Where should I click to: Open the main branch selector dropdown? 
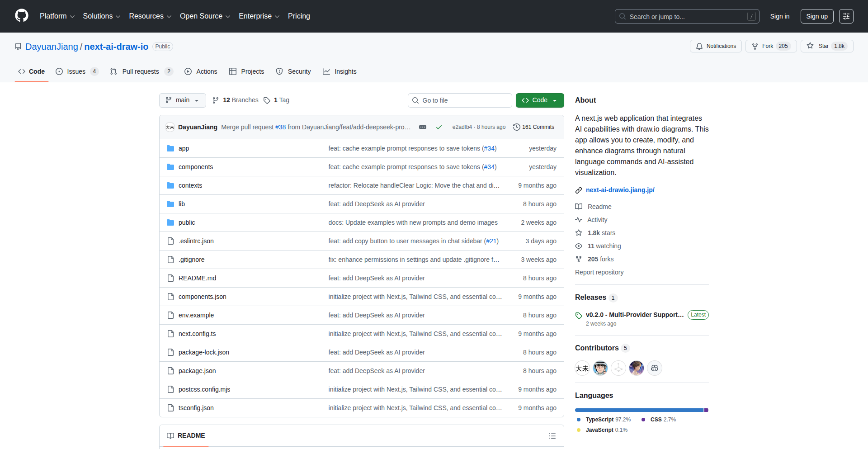182,100
